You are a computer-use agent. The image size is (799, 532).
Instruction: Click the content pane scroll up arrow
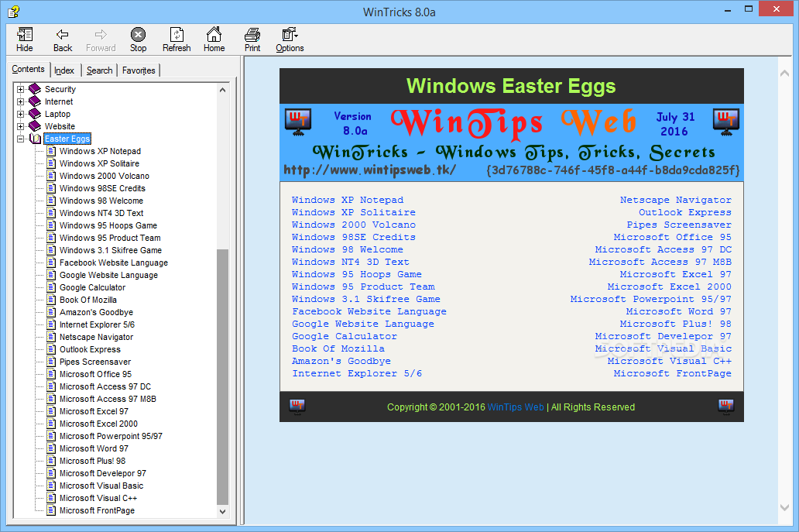(785, 74)
